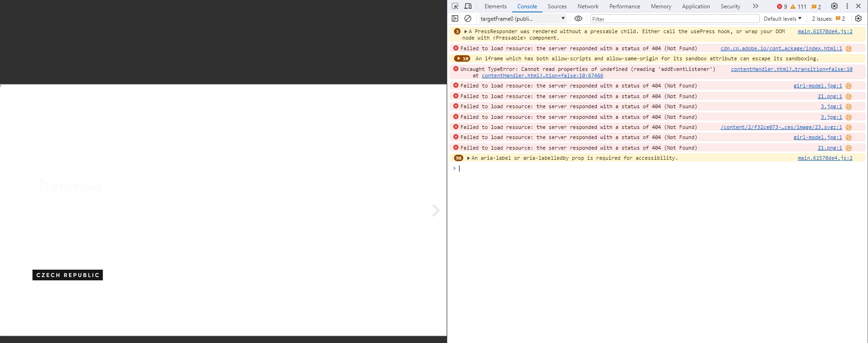Open the targetFrame0 JavaScript context dropdown
The width and height of the screenshot is (868, 343).
[522, 19]
